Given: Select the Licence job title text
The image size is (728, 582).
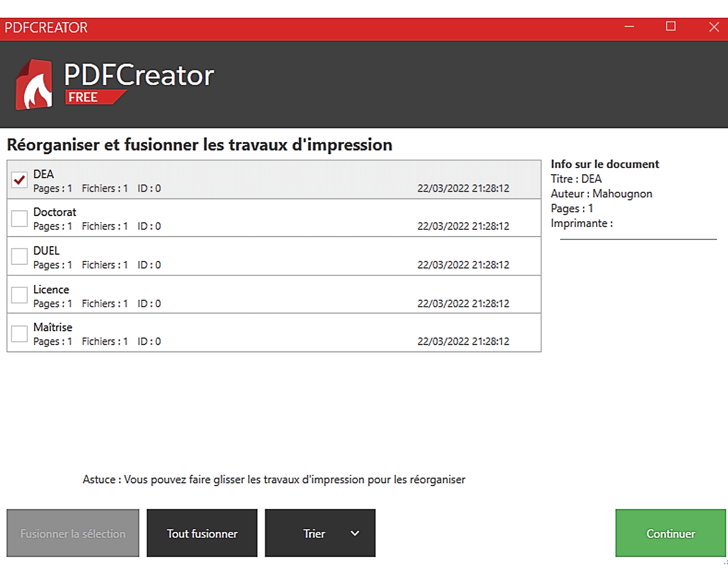Looking at the screenshot, I should coord(51,290).
